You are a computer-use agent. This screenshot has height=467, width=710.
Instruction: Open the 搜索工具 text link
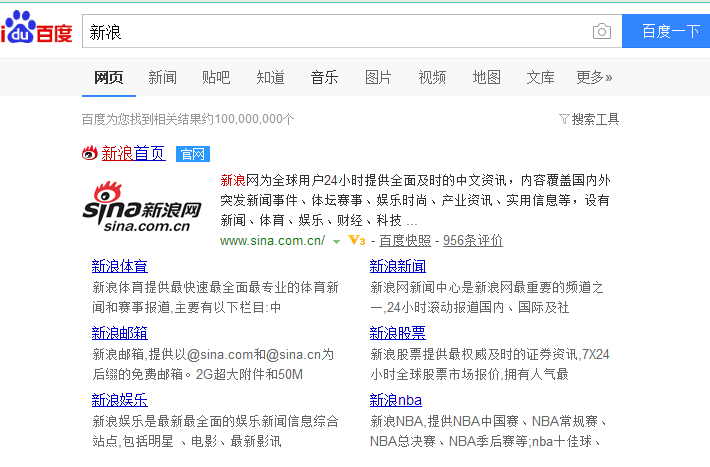595,119
